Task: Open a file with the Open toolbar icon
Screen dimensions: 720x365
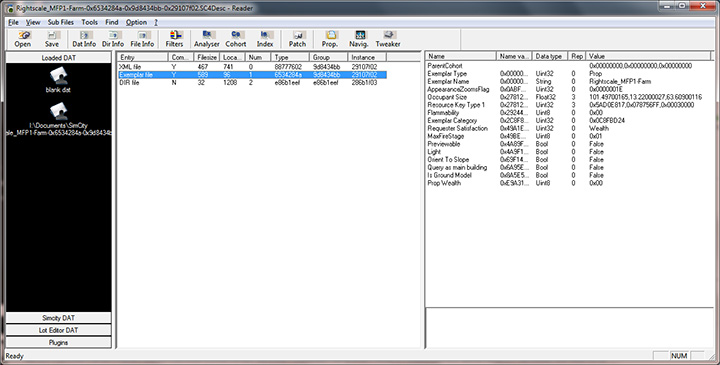Action: point(22,39)
